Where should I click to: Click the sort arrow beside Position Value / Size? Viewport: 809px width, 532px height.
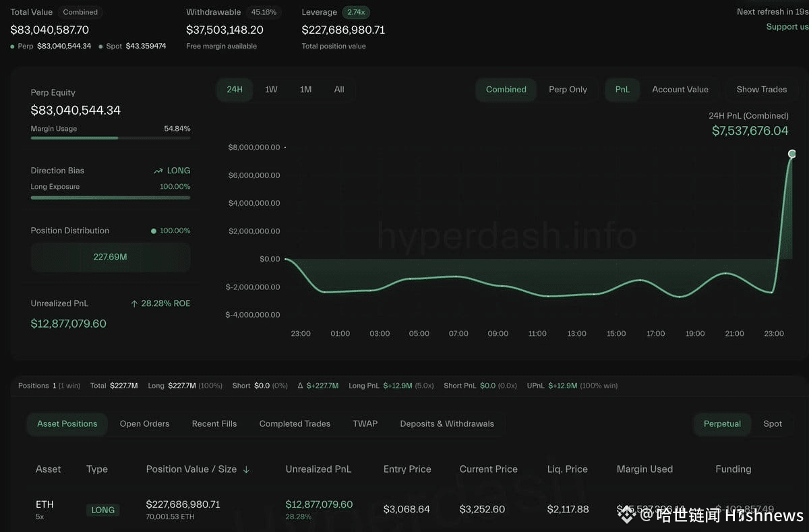pyautogui.click(x=246, y=469)
